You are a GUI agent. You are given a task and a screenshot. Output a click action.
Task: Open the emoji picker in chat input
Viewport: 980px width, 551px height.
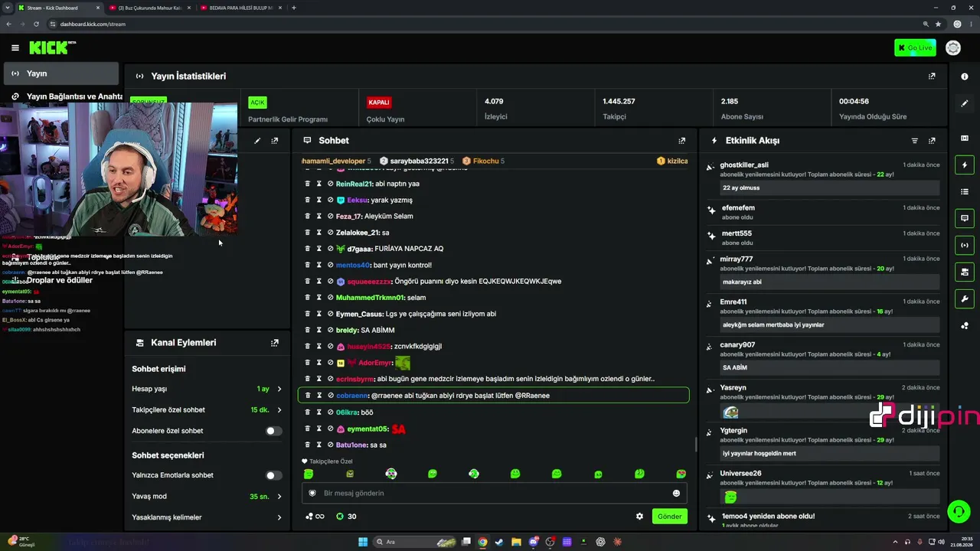676,494
